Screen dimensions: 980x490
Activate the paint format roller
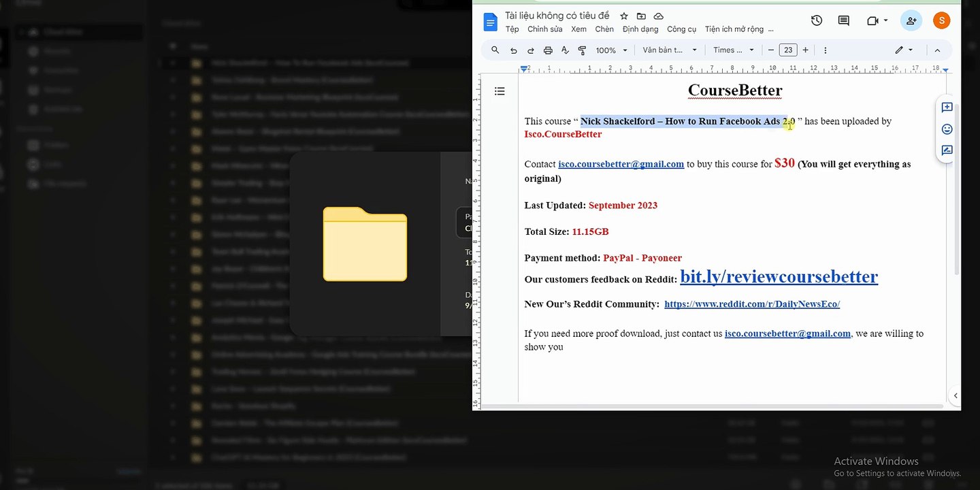[582, 50]
